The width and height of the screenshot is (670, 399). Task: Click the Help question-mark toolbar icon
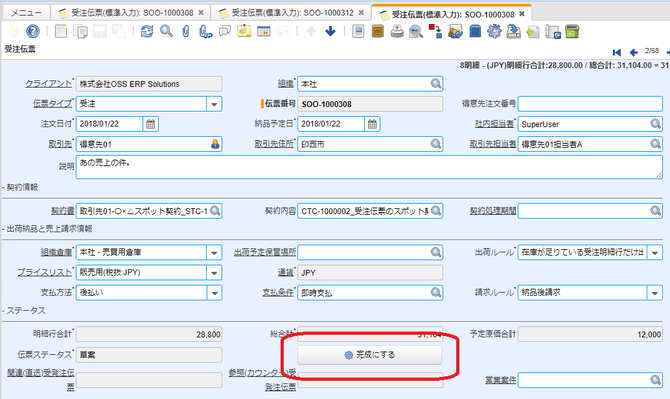tap(32, 31)
